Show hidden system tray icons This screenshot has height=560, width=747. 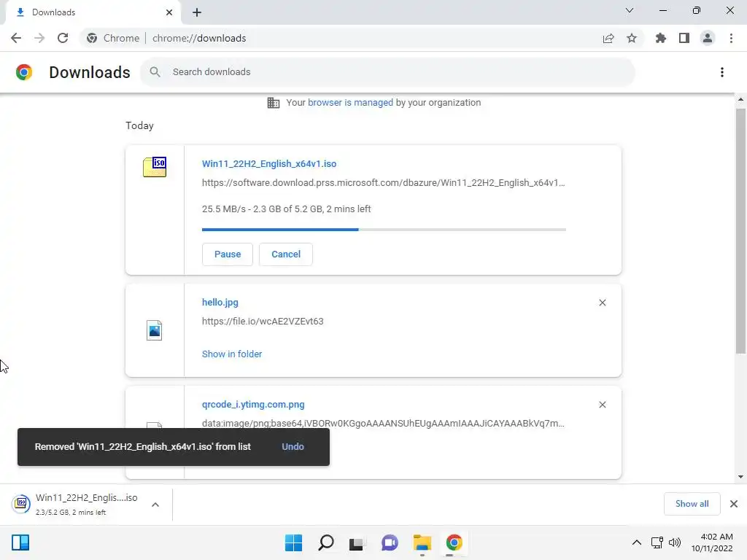click(x=636, y=542)
